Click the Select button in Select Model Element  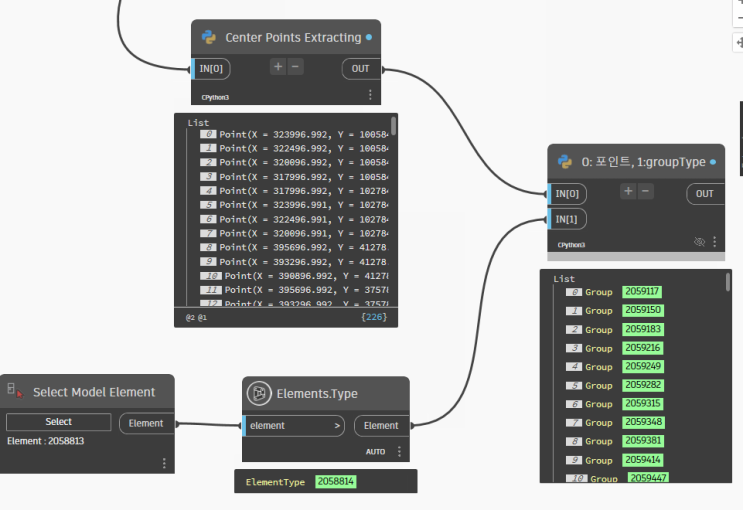(59, 422)
